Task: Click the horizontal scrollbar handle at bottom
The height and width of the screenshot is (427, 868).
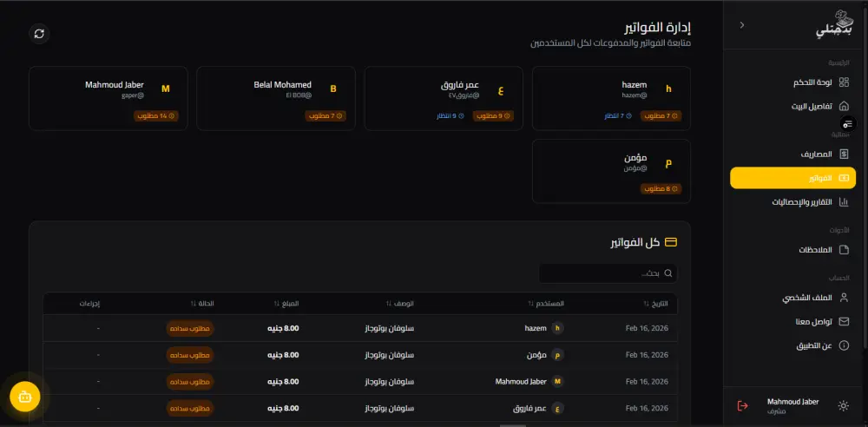Action: click(x=513, y=425)
